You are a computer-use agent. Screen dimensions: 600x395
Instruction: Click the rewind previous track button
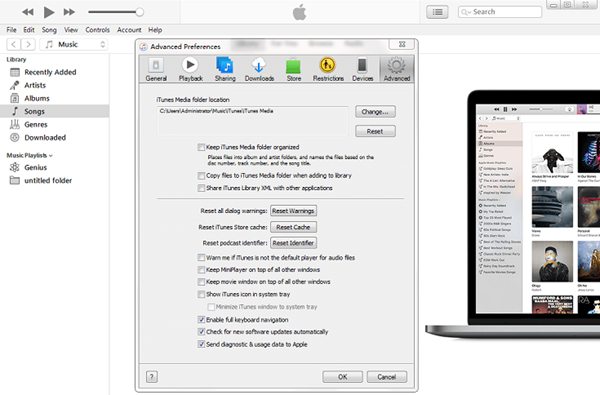28,12
